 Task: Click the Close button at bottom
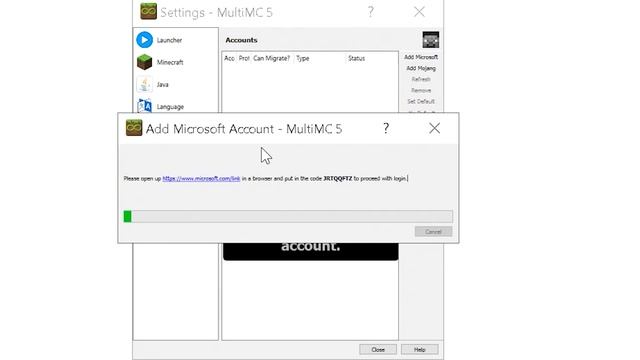coord(378,349)
